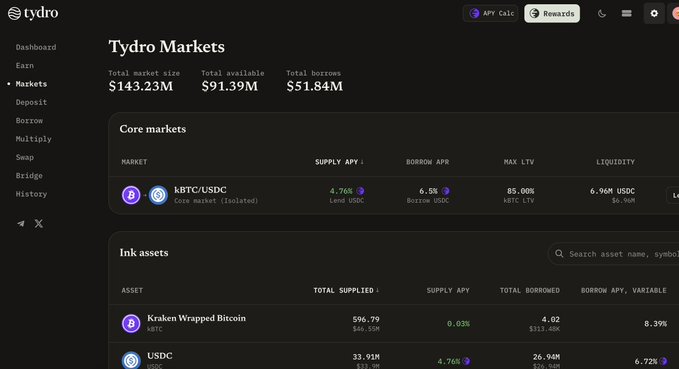679x369 pixels.
Task: Open the APY Calc tool
Action: pos(491,13)
